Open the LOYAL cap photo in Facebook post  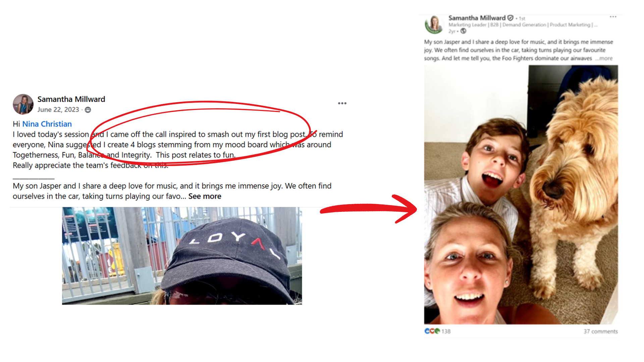coord(182,256)
